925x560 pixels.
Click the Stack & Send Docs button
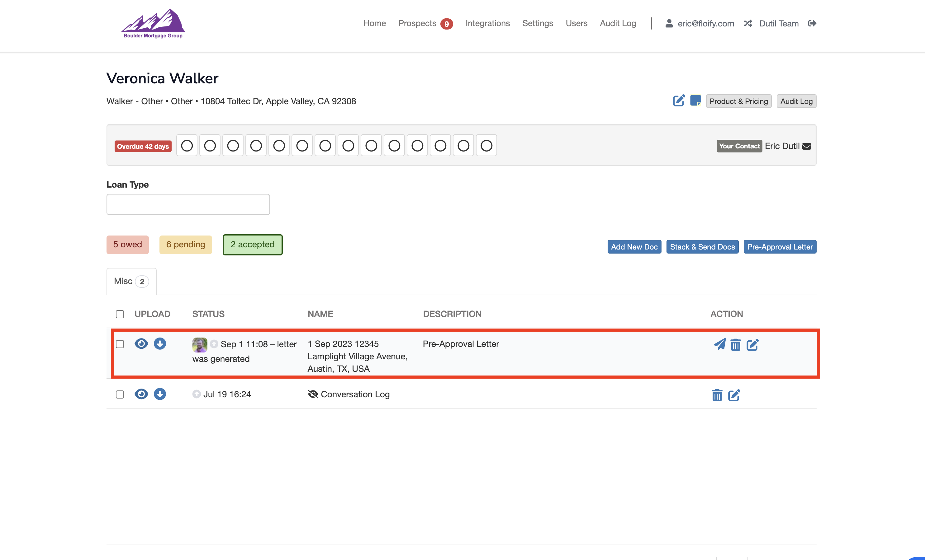tap(702, 247)
